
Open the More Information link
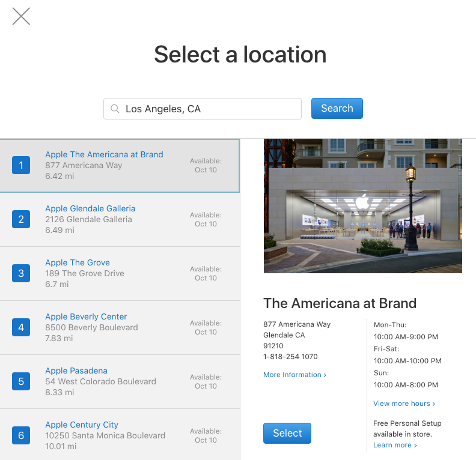click(294, 375)
